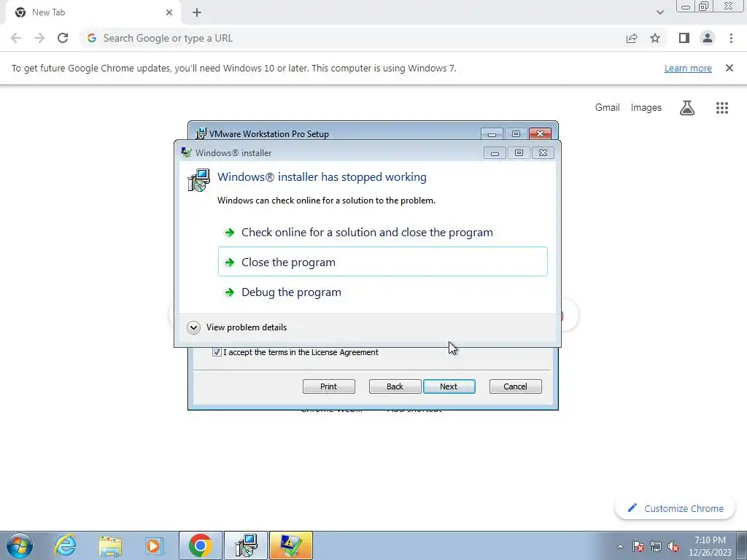
Task: Open Gmail link
Action: pyautogui.click(x=608, y=108)
